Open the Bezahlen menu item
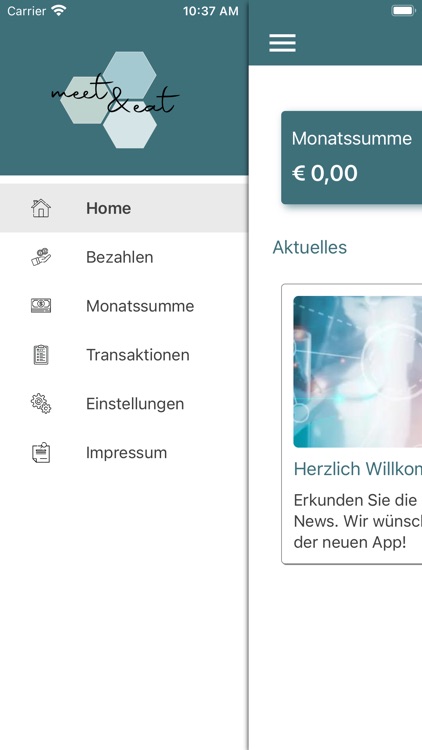This screenshot has height=750, width=422. 124,257
